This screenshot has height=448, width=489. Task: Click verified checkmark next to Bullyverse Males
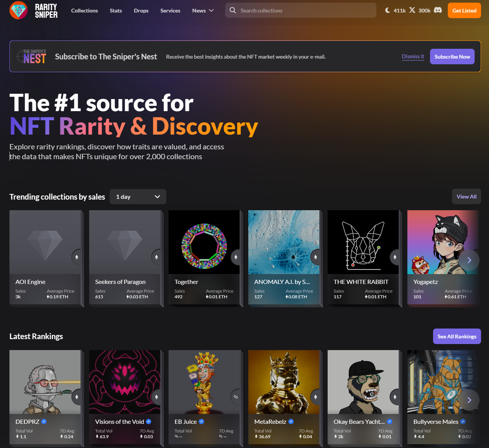tap(463, 422)
